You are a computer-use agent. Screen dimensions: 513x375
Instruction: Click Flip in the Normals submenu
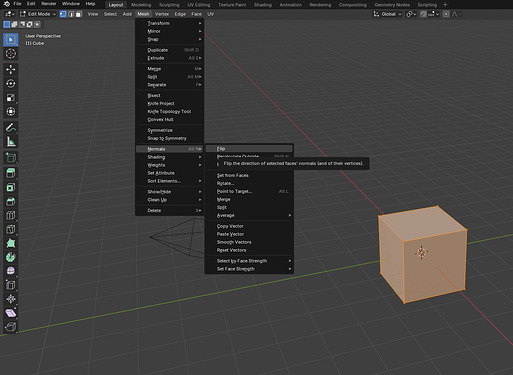click(x=249, y=149)
